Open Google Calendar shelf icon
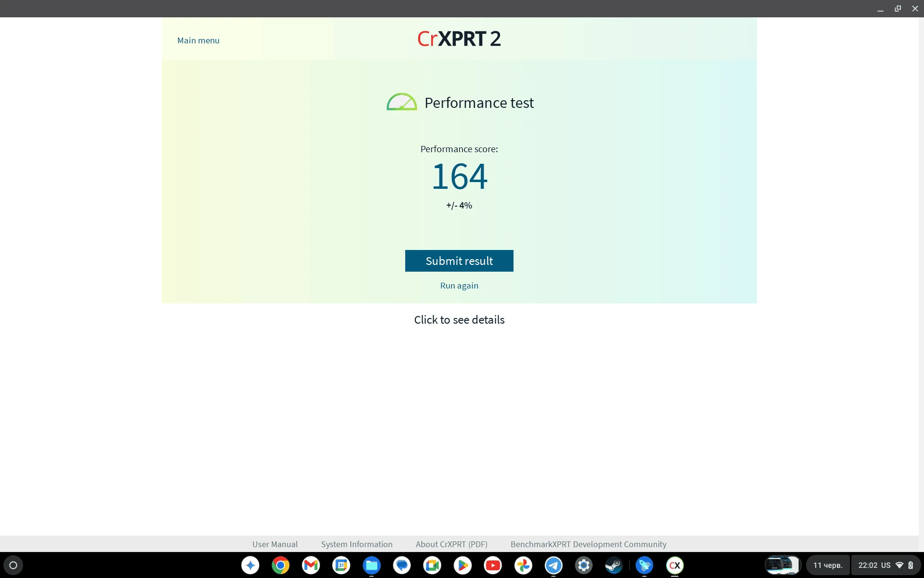 coord(341,565)
